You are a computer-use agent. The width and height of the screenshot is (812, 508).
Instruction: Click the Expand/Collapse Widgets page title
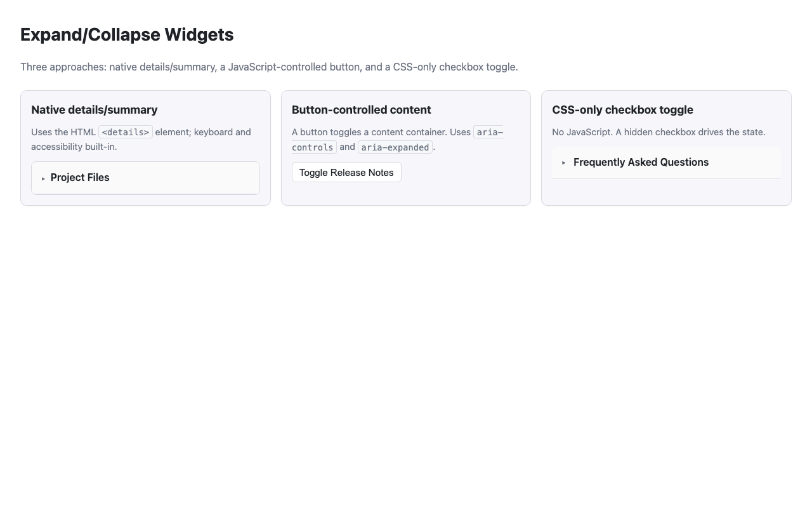127,35
